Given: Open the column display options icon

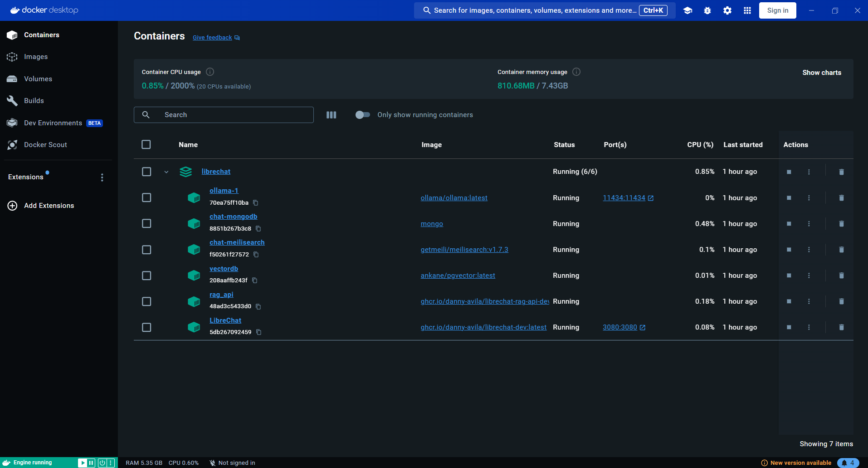Looking at the screenshot, I should (332, 115).
